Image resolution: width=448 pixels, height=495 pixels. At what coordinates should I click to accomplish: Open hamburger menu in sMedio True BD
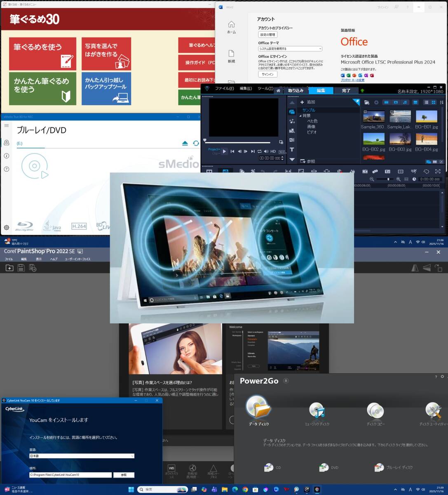coord(7,125)
